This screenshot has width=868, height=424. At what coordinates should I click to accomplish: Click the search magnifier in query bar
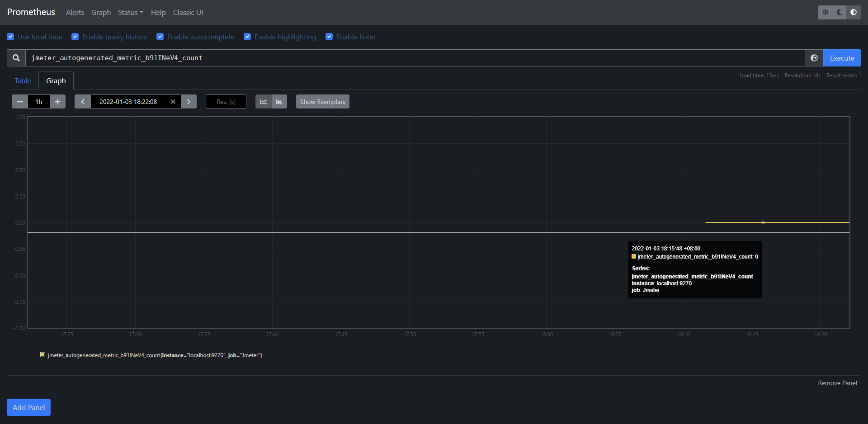tap(15, 58)
